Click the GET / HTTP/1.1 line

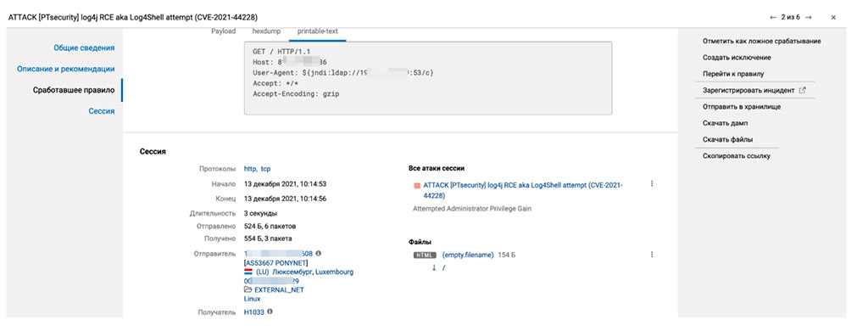tap(281, 51)
